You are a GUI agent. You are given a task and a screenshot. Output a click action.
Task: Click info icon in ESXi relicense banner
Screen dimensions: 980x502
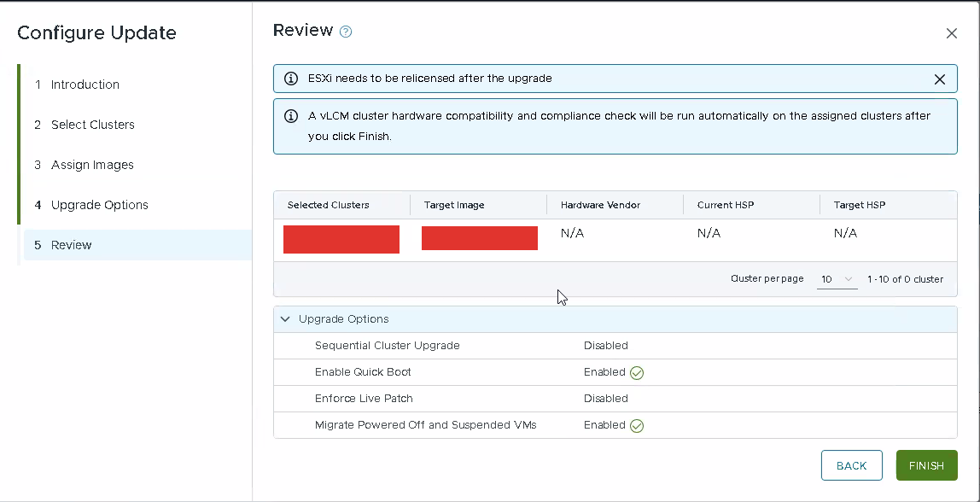[291, 79]
